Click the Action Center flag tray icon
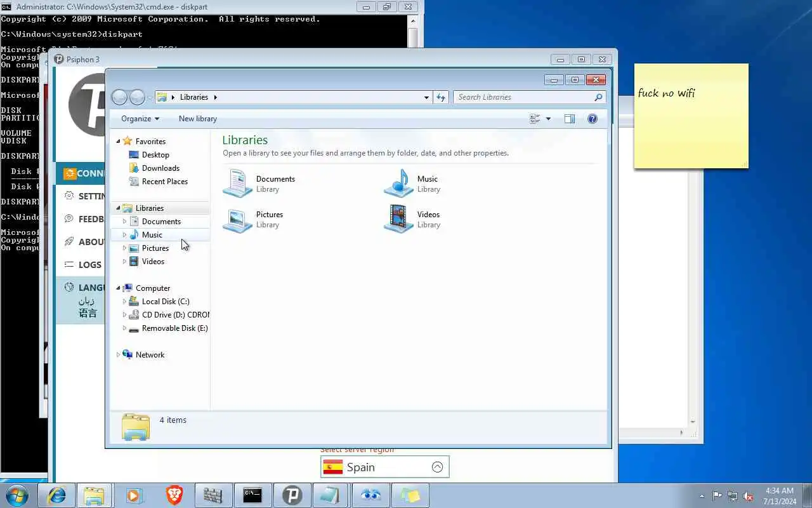This screenshot has width=812, height=508. (717, 496)
